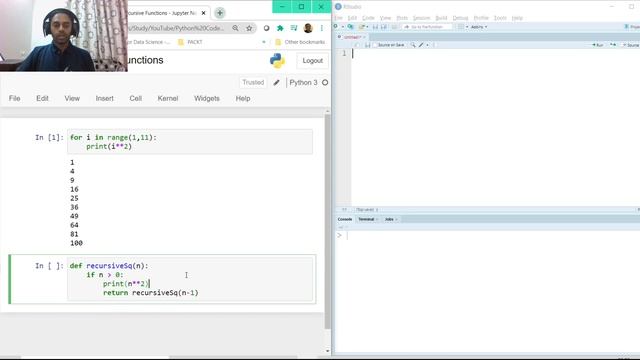This screenshot has width=640, height=360.
Task: Open RStudio Tools menu
Action: 500,18
